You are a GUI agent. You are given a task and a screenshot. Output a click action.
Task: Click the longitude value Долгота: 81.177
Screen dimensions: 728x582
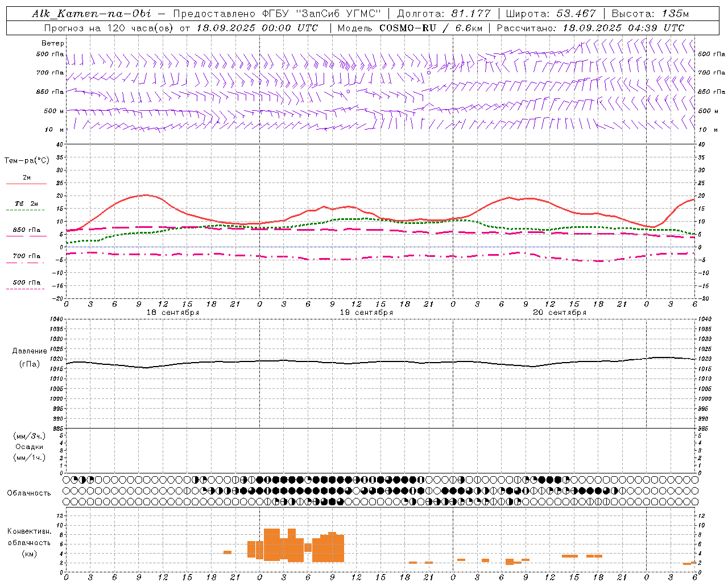444,14
